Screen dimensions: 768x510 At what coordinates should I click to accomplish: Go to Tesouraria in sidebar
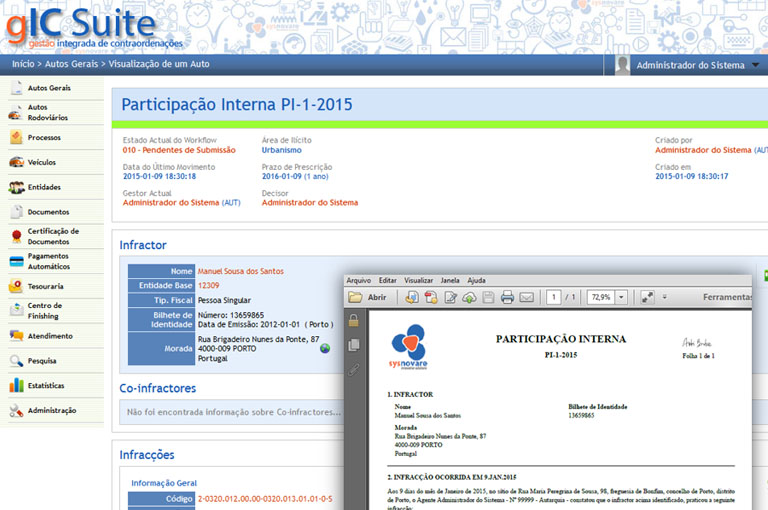[x=46, y=286]
